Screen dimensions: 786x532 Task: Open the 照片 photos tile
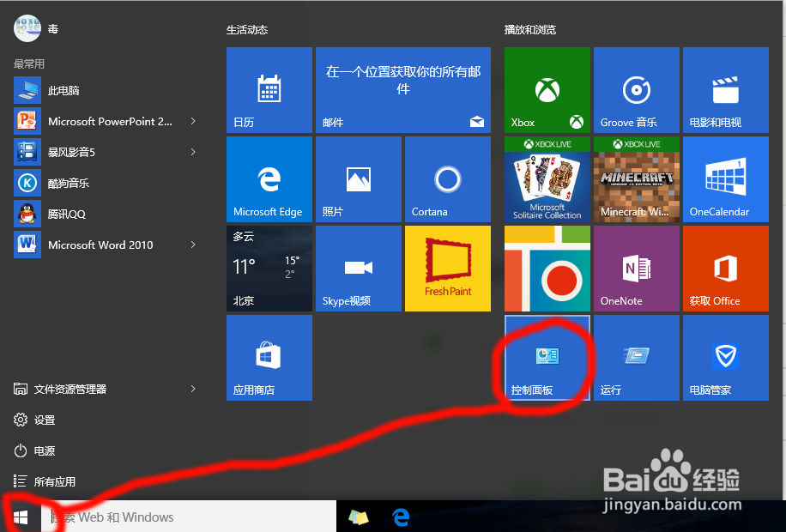pyautogui.click(x=359, y=179)
